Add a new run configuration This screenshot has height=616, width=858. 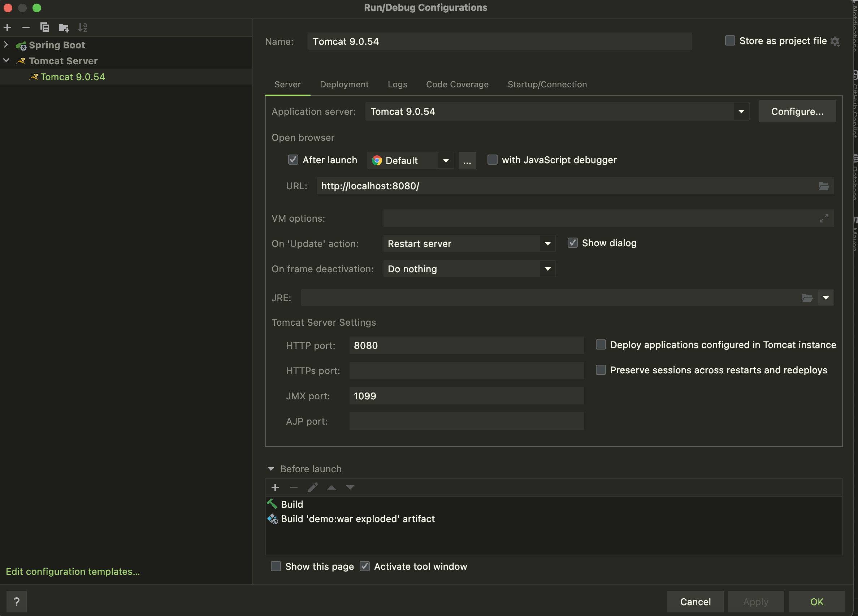click(x=7, y=27)
